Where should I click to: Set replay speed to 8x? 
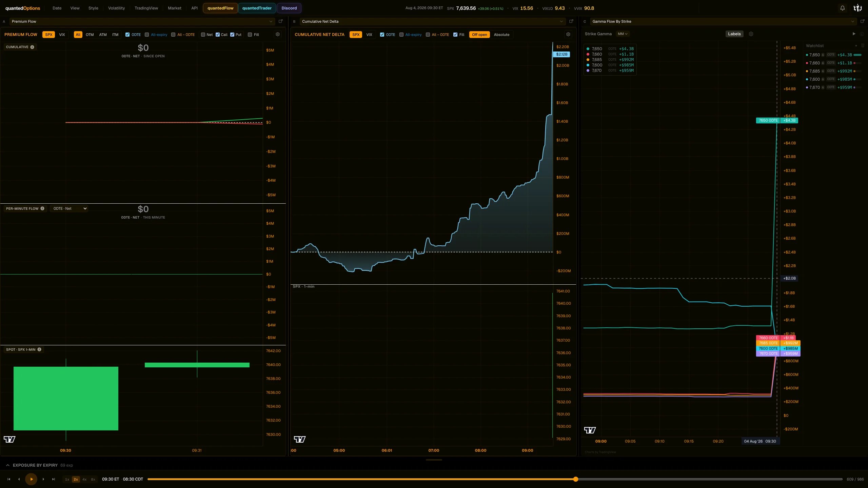coord(93,479)
